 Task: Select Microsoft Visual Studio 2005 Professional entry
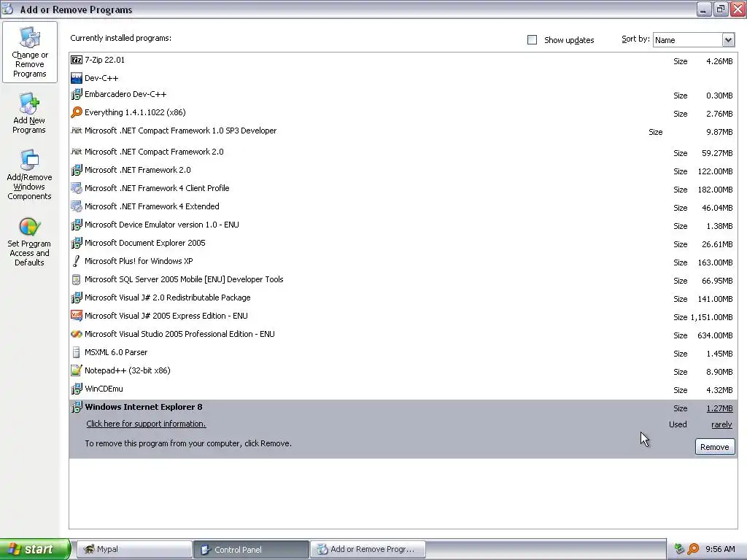click(x=403, y=335)
